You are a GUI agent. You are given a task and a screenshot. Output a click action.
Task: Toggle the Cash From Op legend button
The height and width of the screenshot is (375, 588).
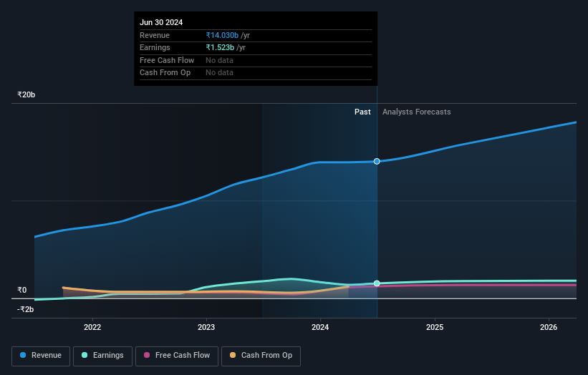click(261, 356)
